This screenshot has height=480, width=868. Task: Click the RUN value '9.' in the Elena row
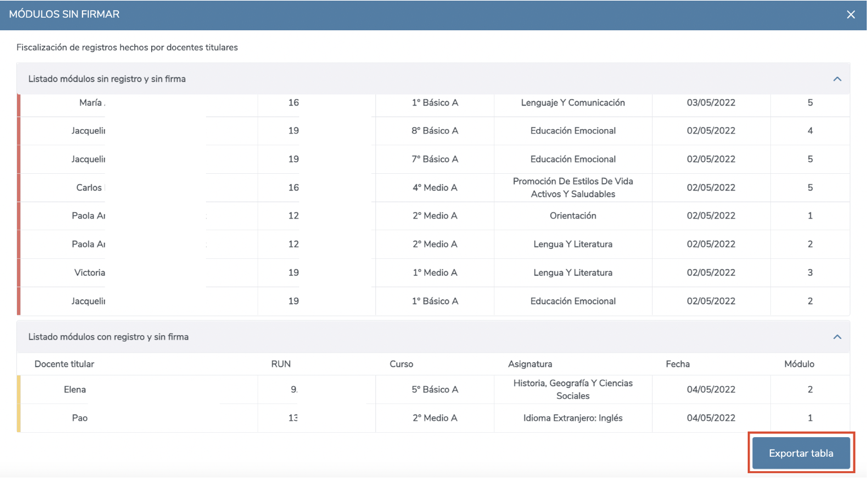pos(294,389)
